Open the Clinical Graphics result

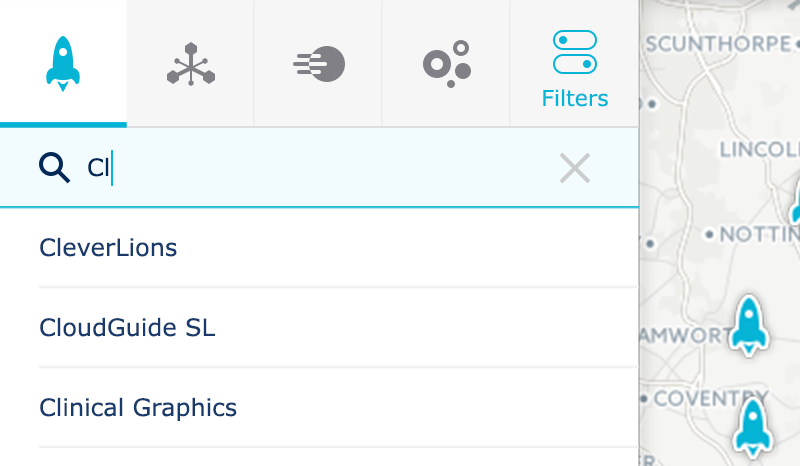[138, 407]
